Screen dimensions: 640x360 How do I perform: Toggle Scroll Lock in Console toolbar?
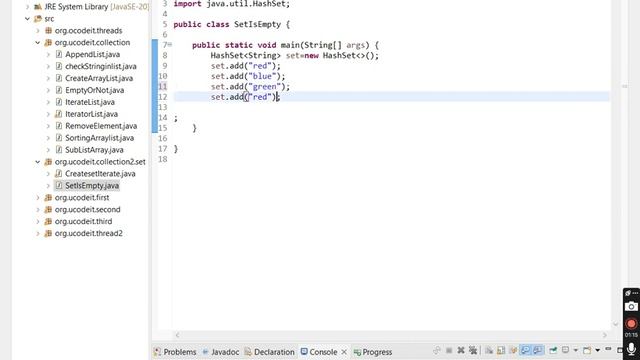click(x=501, y=350)
